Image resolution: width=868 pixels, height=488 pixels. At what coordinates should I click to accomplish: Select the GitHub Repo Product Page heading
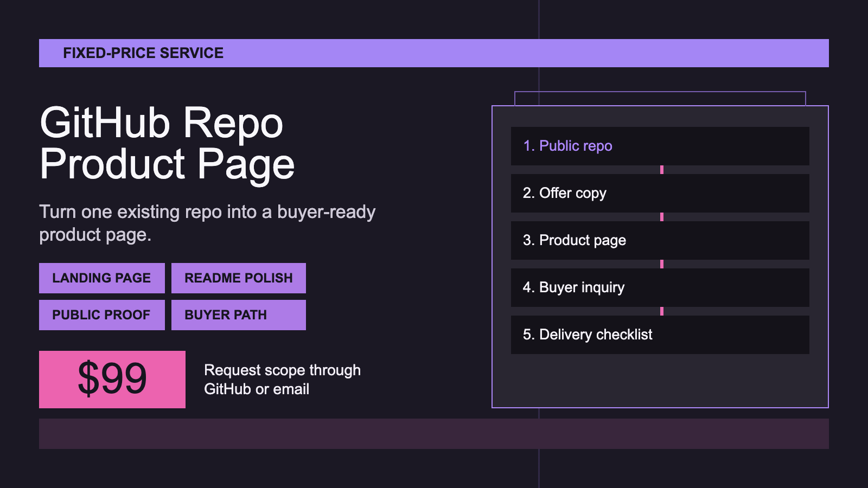click(x=168, y=143)
